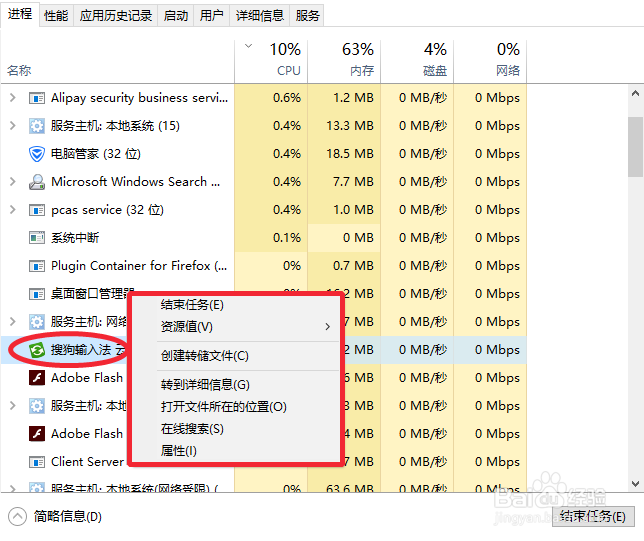Select 转到详细信息(G) menu entry
Viewport: 644px width, 541px height.
pos(238,385)
